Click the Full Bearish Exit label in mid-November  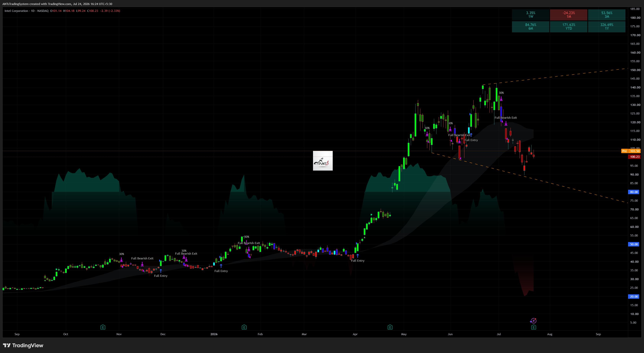pyautogui.click(x=142, y=258)
